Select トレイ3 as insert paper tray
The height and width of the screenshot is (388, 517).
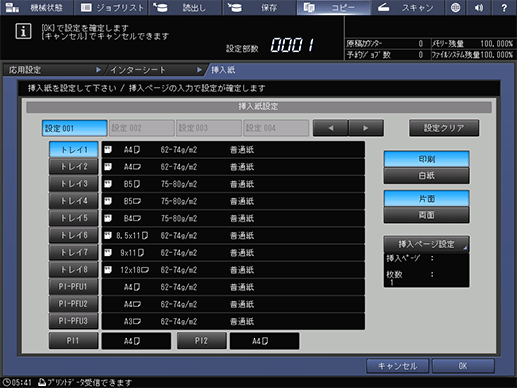point(74,184)
